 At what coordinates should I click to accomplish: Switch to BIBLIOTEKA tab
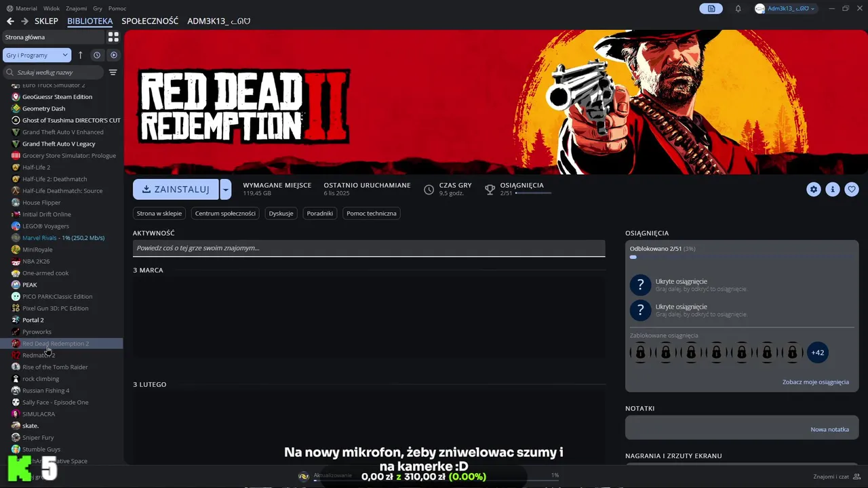click(90, 21)
